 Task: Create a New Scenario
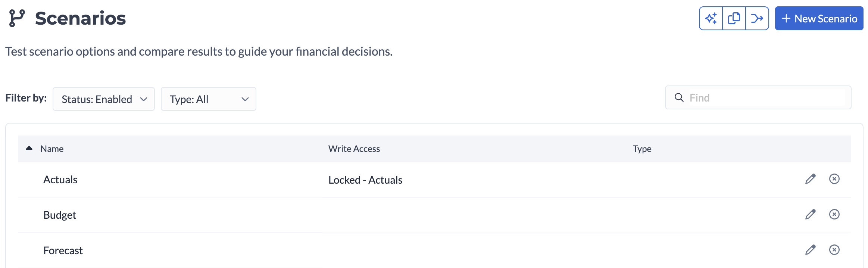(x=819, y=18)
